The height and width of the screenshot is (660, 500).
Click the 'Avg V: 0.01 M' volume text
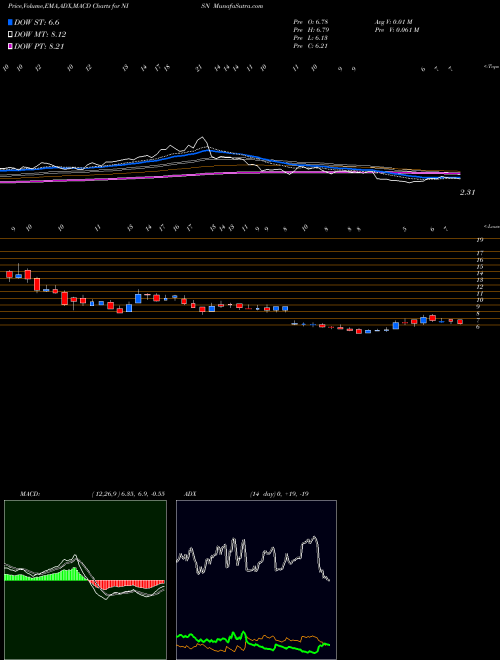point(394,21)
